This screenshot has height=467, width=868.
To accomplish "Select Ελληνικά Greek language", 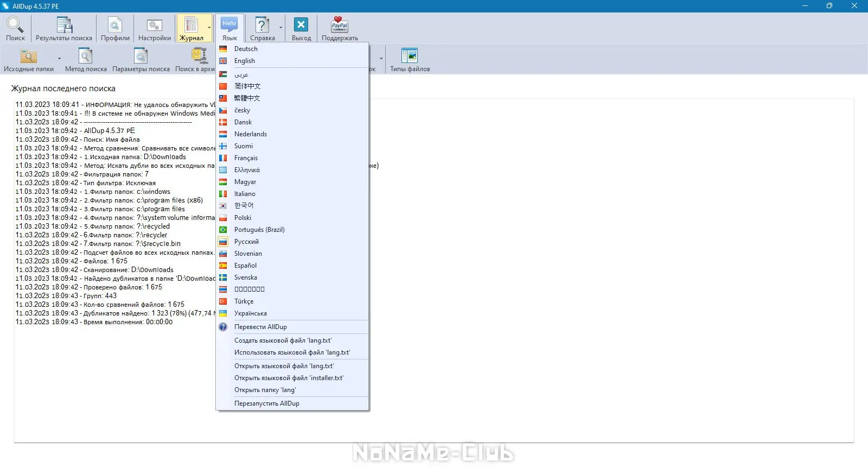I will click(292, 170).
